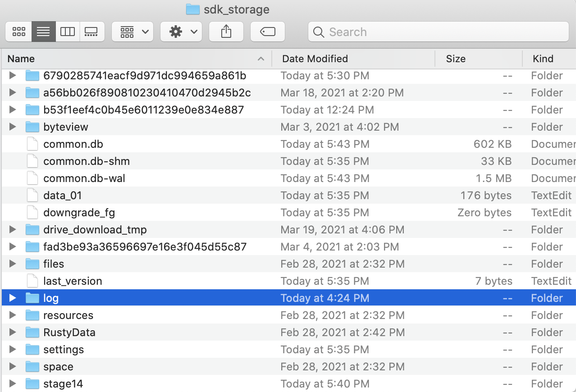Sort by Date Modified column

point(352,59)
